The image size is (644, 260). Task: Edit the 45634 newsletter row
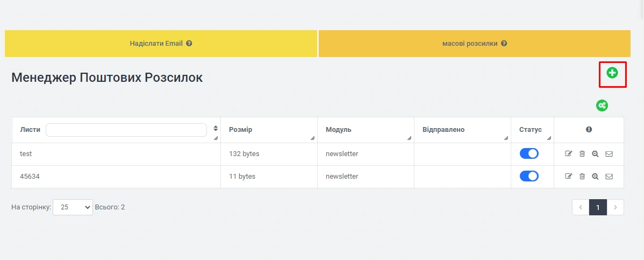(x=569, y=177)
